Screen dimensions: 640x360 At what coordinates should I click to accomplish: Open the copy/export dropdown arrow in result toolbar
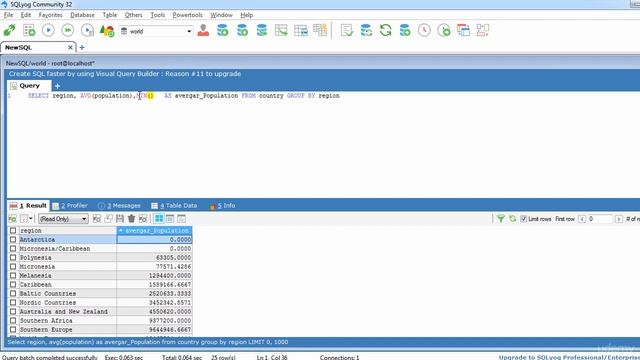[31, 219]
